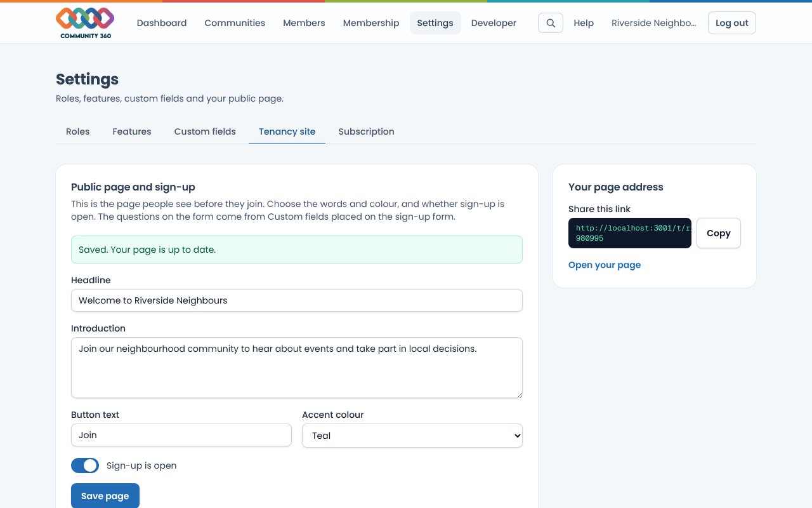Copy the share link
The width and height of the screenshot is (812, 508).
(x=719, y=233)
